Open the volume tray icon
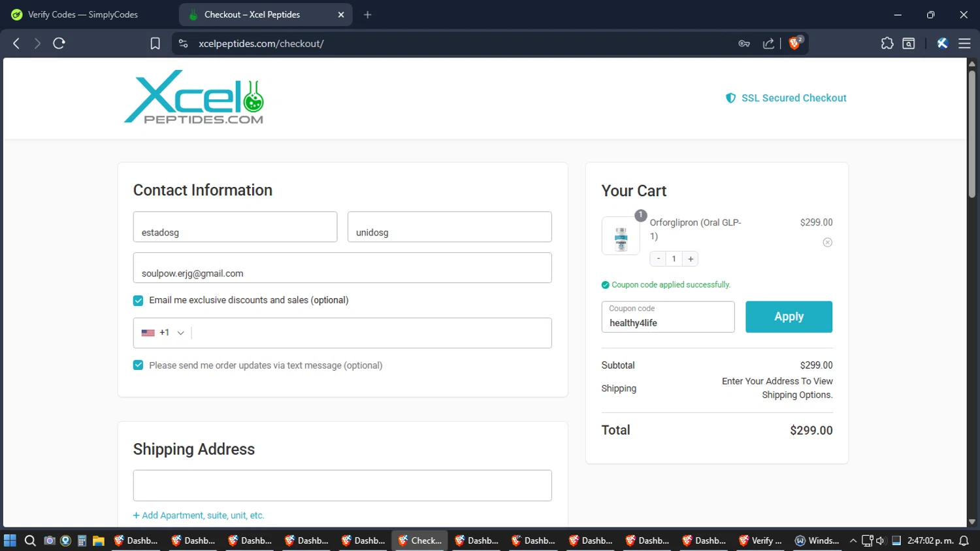 (x=880, y=541)
